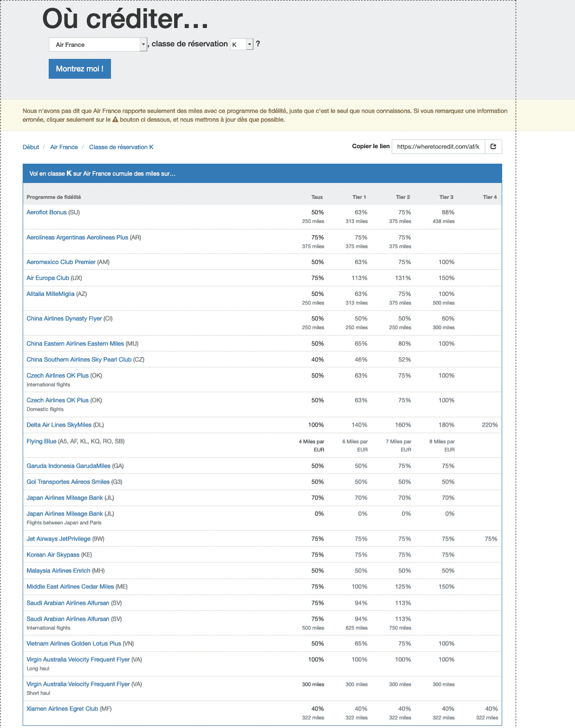The image size is (575, 728).
Task: Click the Tier 3 column header
Action: [x=446, y=197]
